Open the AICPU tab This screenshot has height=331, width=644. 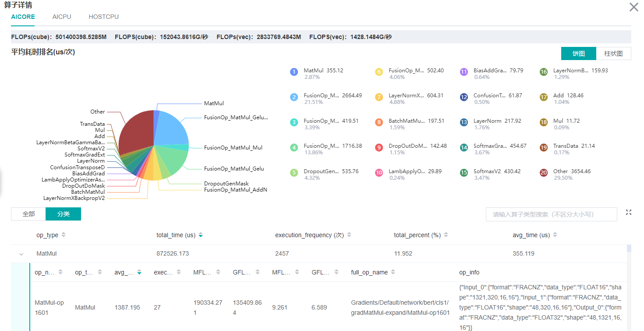[x=62, y=17]
